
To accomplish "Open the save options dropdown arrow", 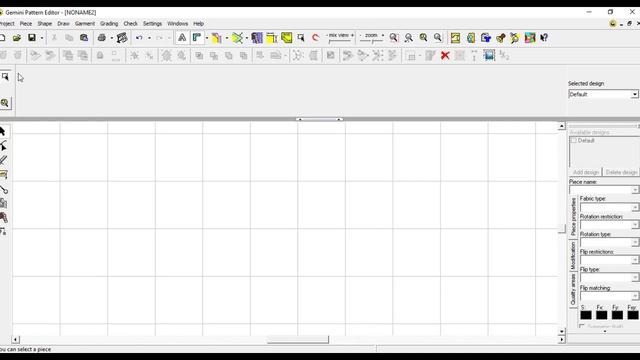I will click(x=42, y=38).
